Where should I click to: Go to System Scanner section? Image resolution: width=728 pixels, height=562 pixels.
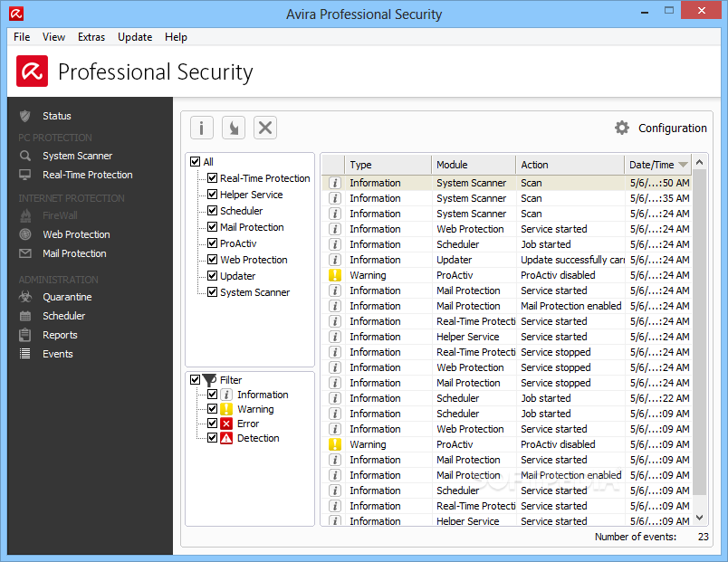[x=78, y=156]
